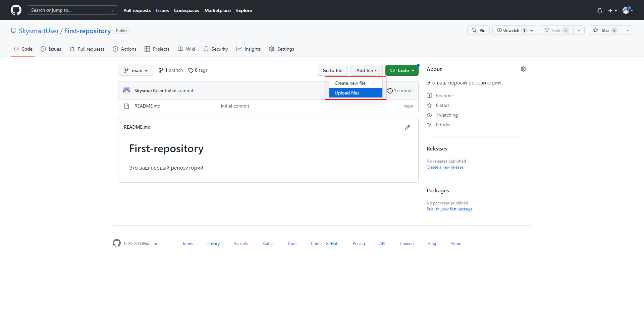This screenshot has height=314, width=644.
Task: View the 1 branch link
Action: [171, 70]
